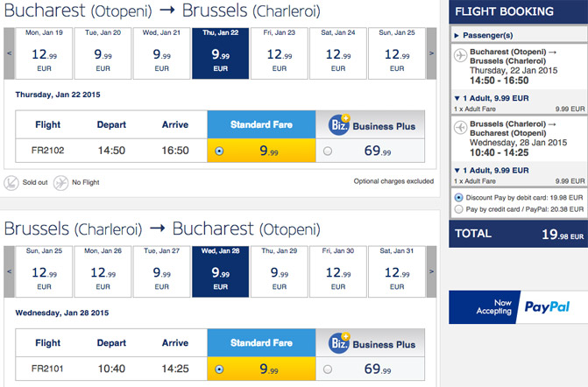Image resolution: width=588 pixels, height=387 pixels.
Task: Click the previous-week arrow for outbound dates
Action: pos(9,53)
